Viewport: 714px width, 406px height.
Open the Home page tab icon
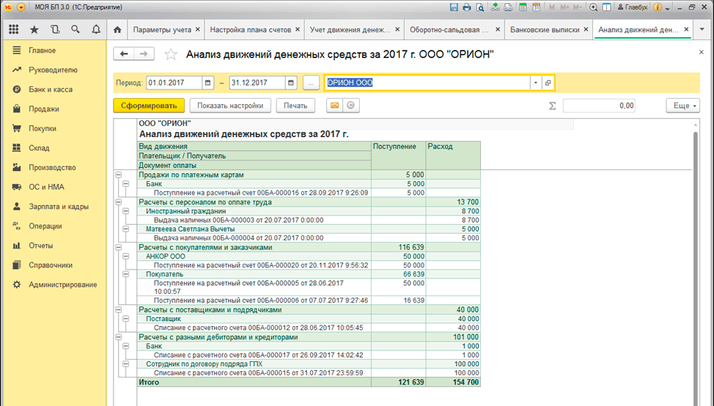119,30
